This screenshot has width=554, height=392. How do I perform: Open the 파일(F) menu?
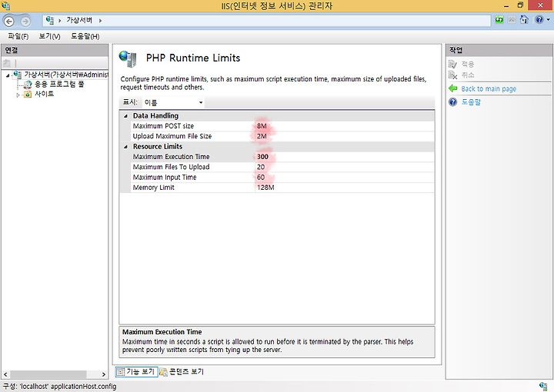pos(18,36)
